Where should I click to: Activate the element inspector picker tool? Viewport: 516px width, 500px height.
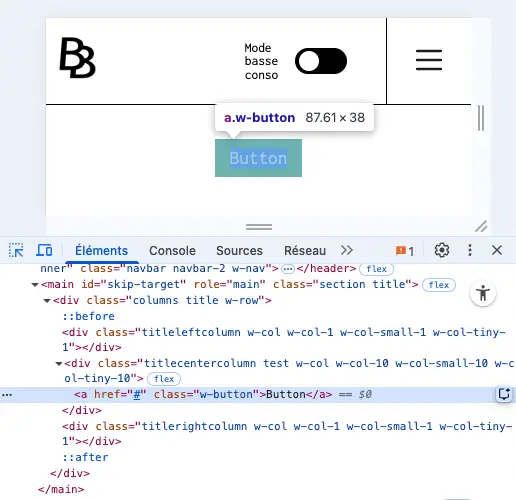[x=16, y=250]
